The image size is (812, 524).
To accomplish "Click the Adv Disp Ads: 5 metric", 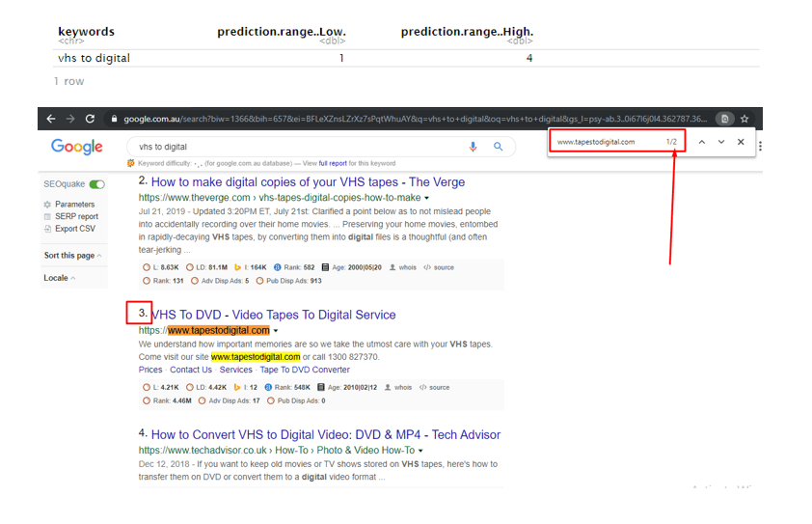I will pos(220,281).
